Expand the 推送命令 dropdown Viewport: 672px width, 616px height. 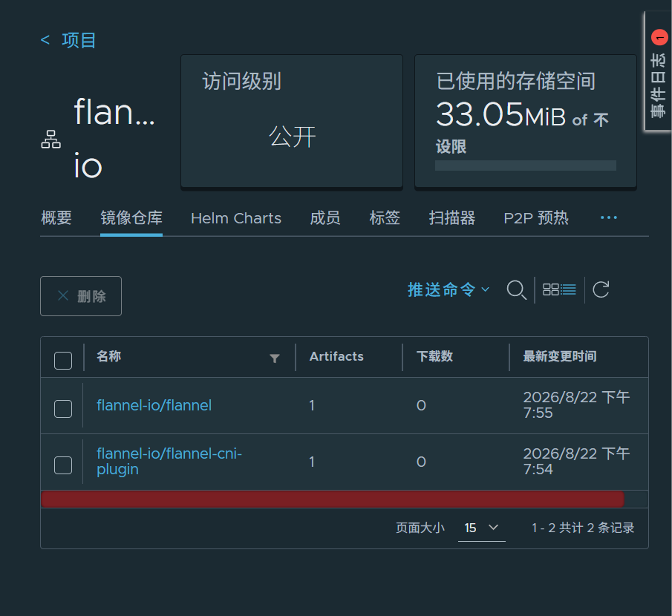(448, 289)
